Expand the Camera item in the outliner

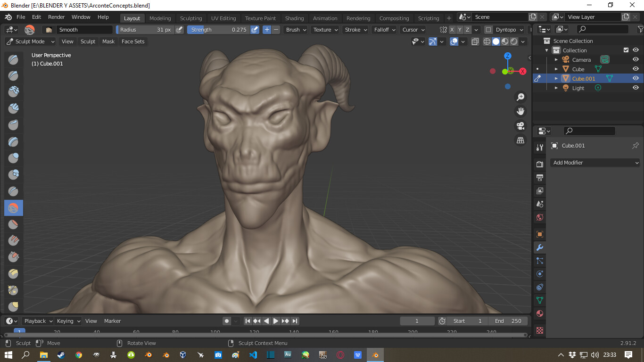[x=556, y=59]
